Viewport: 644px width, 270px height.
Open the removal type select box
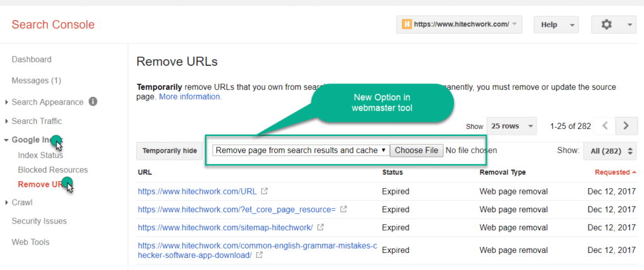pyautogui.click(x=301, y=150)
